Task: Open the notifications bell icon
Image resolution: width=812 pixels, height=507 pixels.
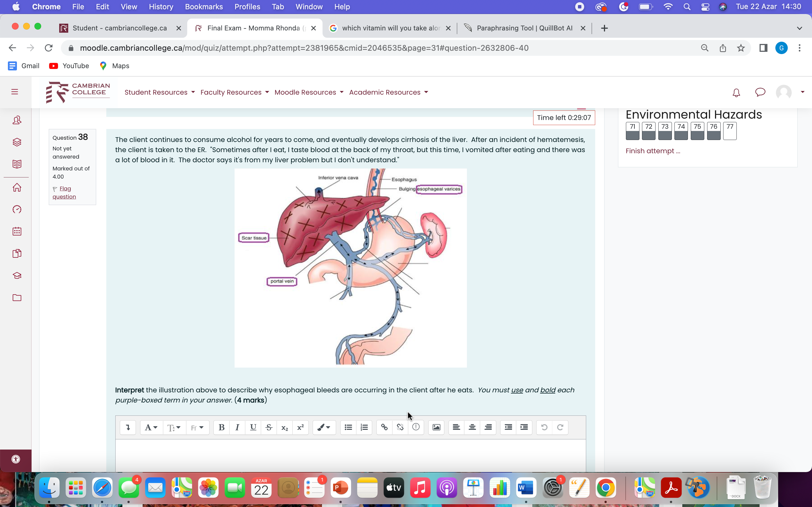Action: pos(736,93)
